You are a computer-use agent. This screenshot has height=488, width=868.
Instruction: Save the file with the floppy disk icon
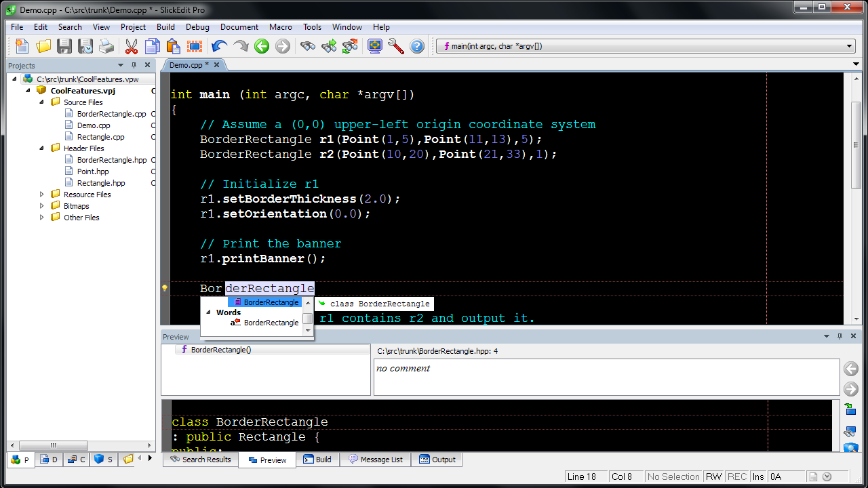tap(64, 46)
